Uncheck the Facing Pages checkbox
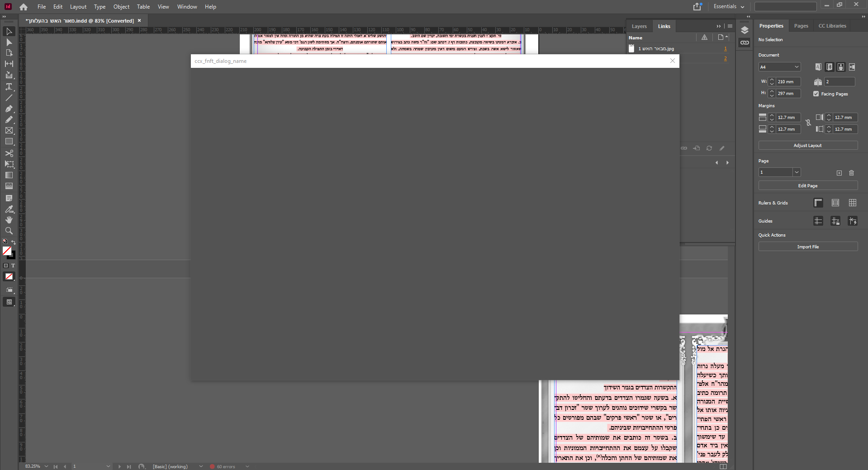The height and width of the screenshot is (470, 868). pyautogui.click(x=816, y=94)
